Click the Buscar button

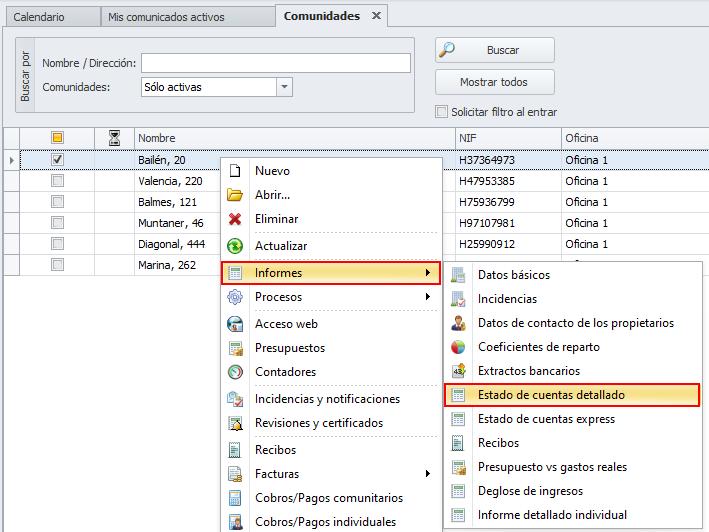(495, 50)
